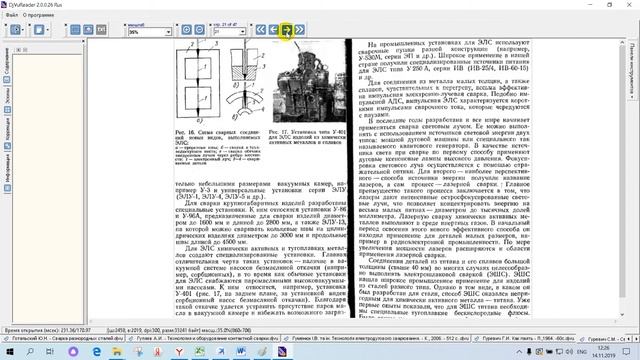Click first small button above contents tree

[18, 50]
